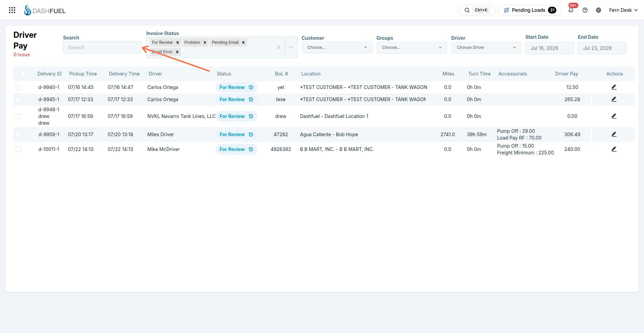Click the Delivery ID column header
This screenshot has width=644, height=333.
[x=50, y=74]
